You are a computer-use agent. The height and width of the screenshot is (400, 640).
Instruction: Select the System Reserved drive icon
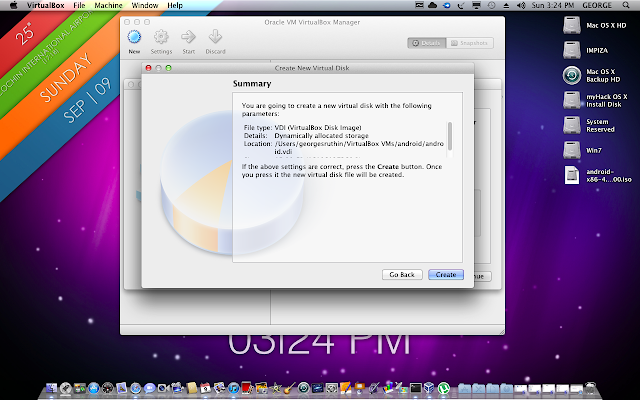coord(571,125)
